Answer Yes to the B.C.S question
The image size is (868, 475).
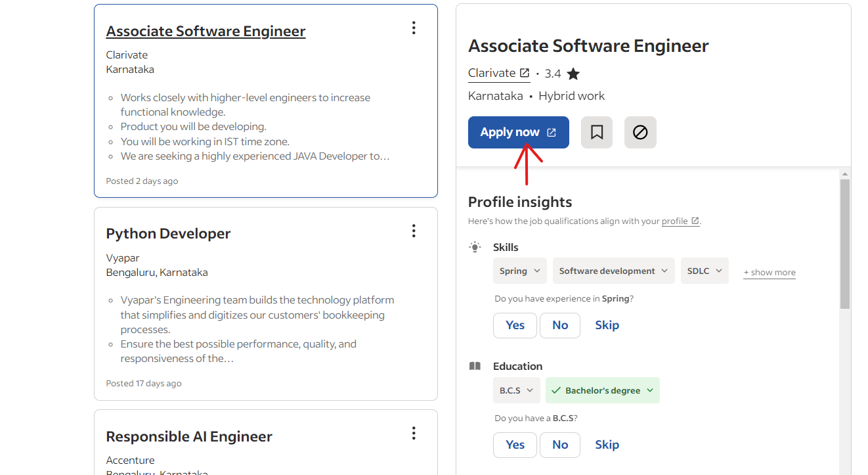515,445
